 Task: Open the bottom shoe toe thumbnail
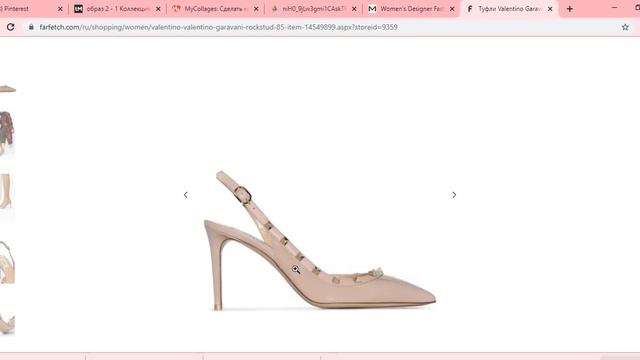[7, 323]
